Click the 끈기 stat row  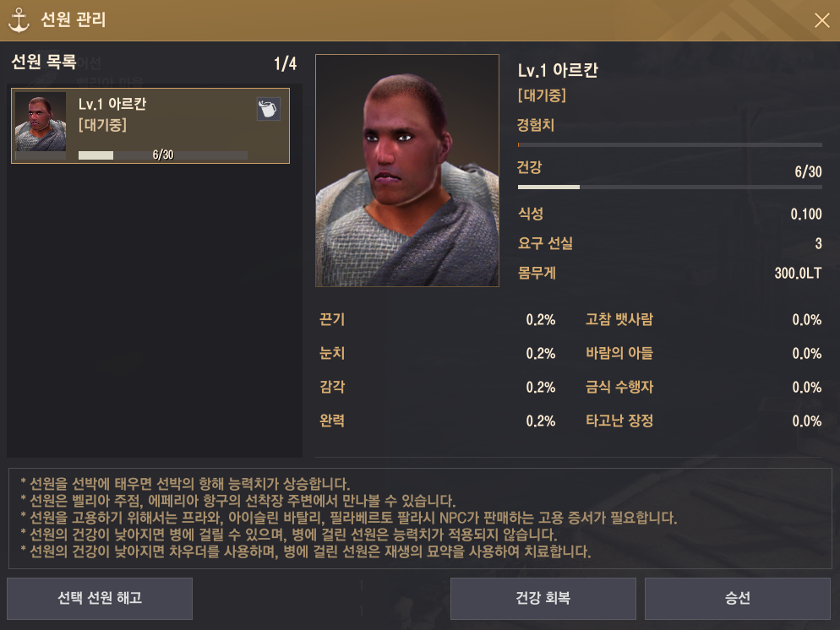437,319
